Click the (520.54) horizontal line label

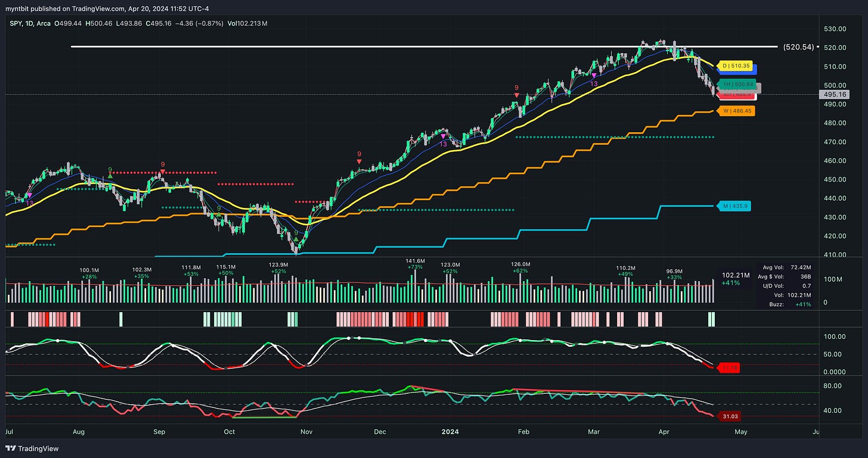point(798,46)
